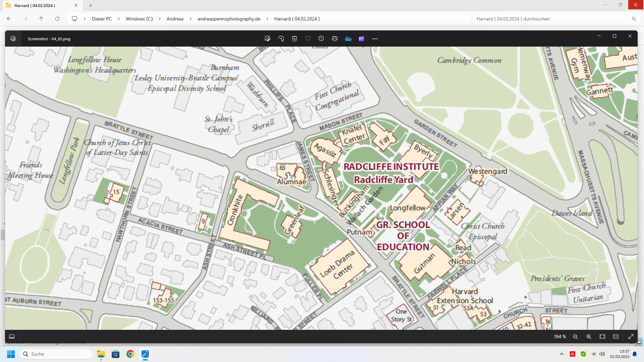Click the fit to window icon
Viewport: 644px width, 362px height.
pyautogui.click(x=602, y=337)
